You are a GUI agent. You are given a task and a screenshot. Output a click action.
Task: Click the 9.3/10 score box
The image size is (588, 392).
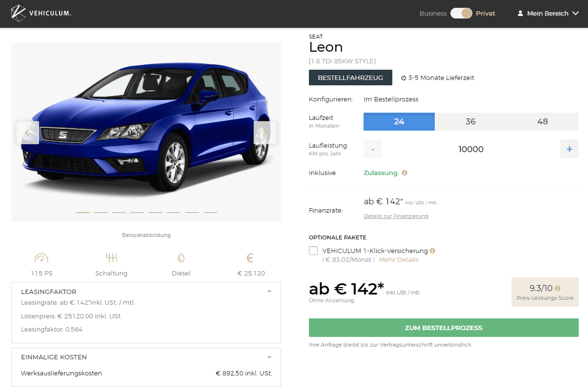coord(545,292)
